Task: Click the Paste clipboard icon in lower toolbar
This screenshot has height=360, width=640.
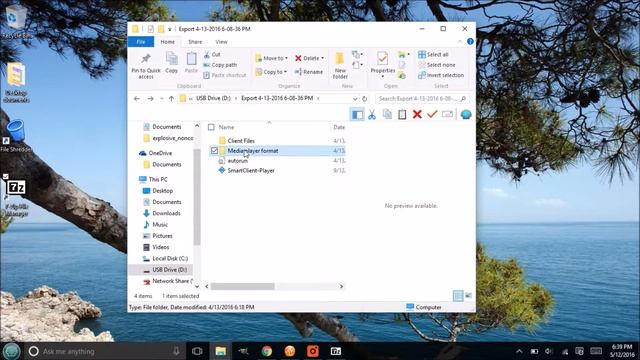Action: pyautogui.click(x=402, y=114)
